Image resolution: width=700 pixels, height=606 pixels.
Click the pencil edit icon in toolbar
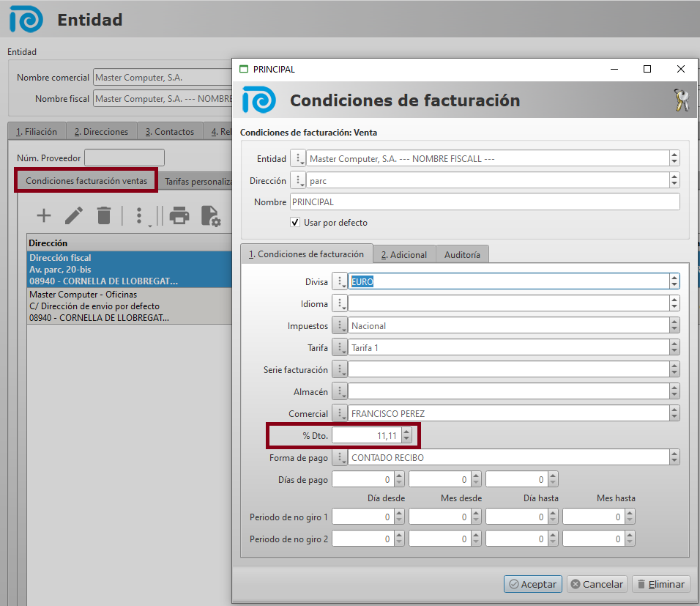(x=74, y=215)
